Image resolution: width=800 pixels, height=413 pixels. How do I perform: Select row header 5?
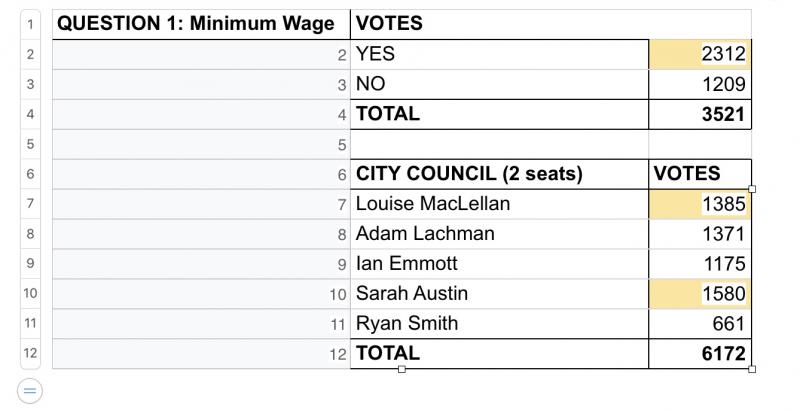[30, 144]
